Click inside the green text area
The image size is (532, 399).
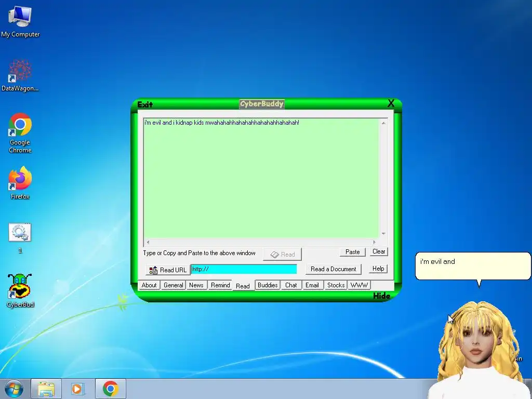261,179
